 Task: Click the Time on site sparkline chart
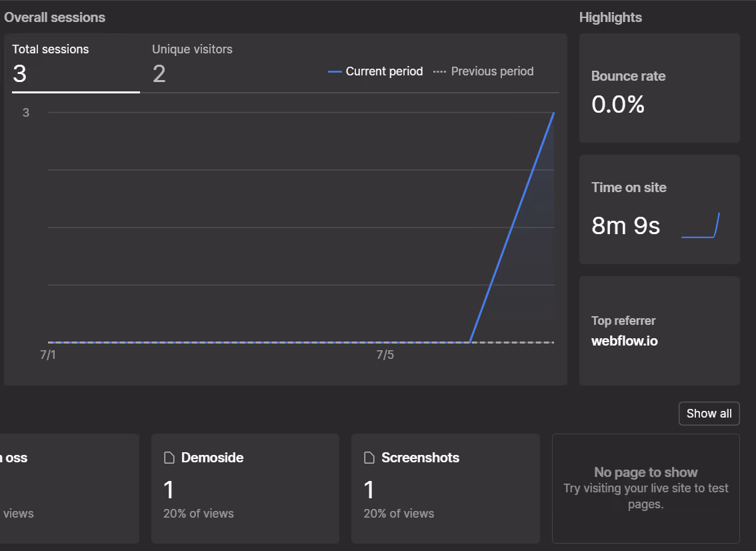700,225
